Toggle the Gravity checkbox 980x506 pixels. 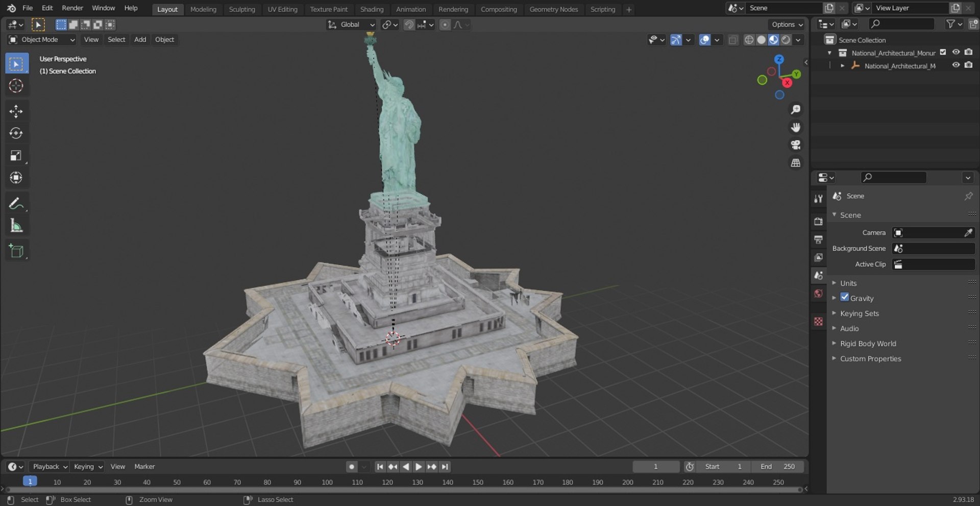845,297
